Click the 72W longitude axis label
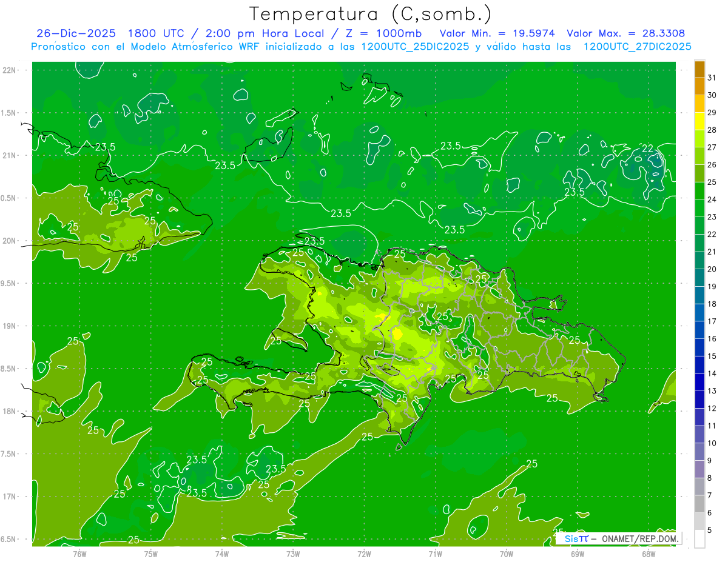The height and width of the screenshot is (562, 728). [x=364, y=554]
